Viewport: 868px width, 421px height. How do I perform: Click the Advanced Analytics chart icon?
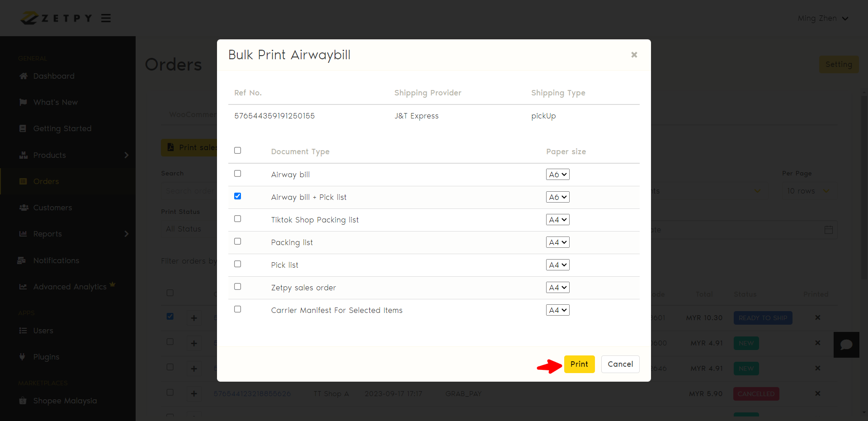tap(23, 287)
